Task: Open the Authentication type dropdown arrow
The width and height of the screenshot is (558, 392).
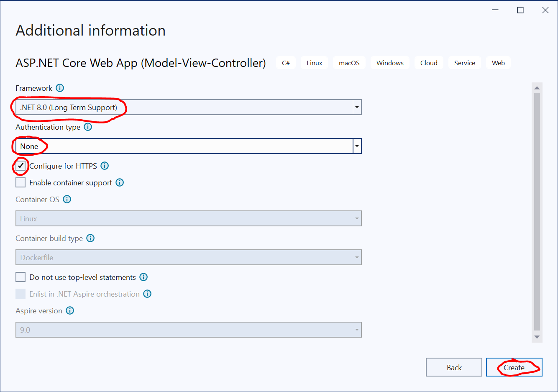Action: point(357,146)
